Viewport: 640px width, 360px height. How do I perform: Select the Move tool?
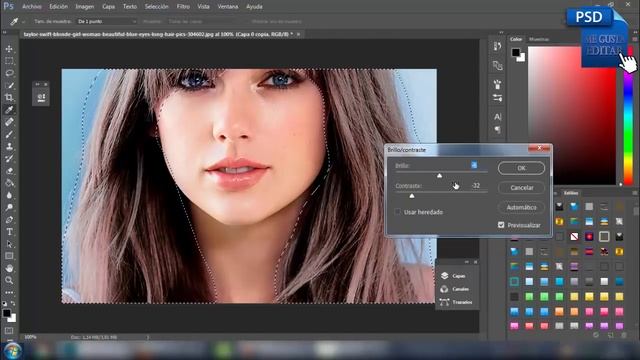pos(9,49)
